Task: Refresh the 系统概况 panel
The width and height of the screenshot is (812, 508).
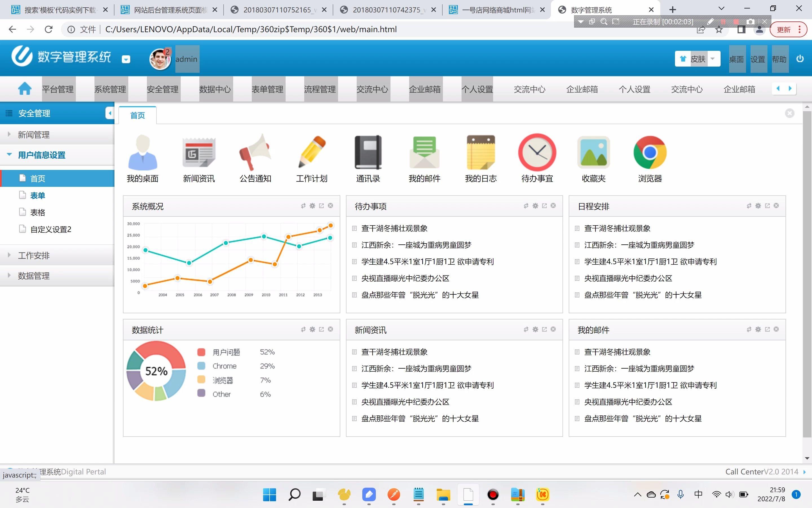Action: [303, 206]
